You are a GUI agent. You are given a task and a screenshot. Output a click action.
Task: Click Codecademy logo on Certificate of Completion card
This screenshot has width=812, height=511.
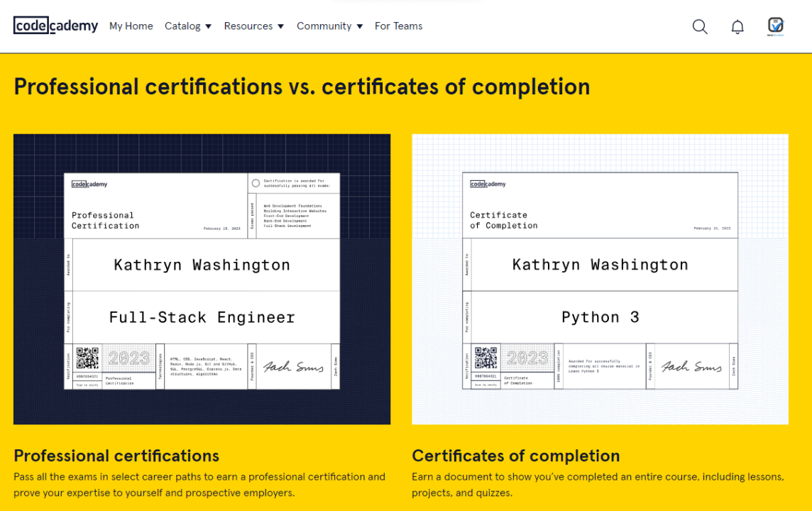pos(488,184)
